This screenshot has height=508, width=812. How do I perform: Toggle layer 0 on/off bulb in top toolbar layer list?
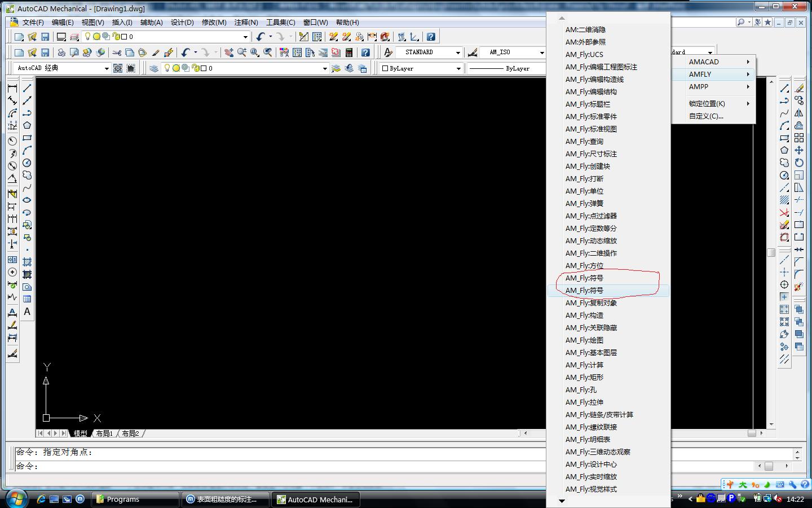click(x=87, y=37)
